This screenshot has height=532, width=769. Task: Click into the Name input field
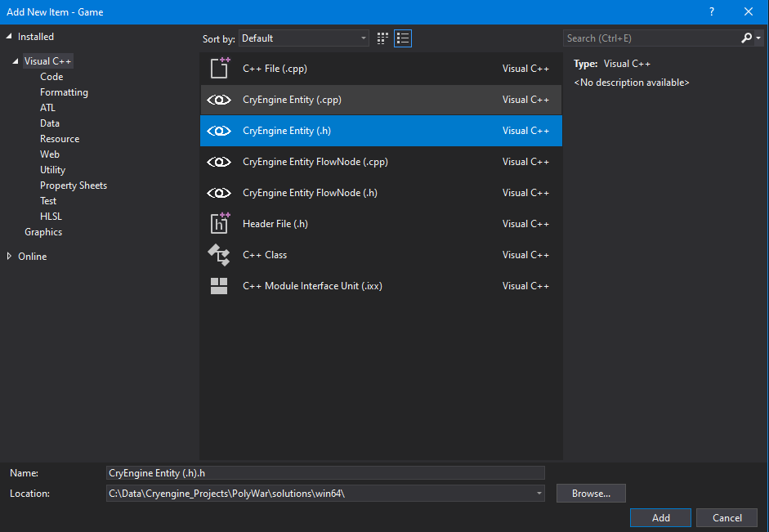325,472
